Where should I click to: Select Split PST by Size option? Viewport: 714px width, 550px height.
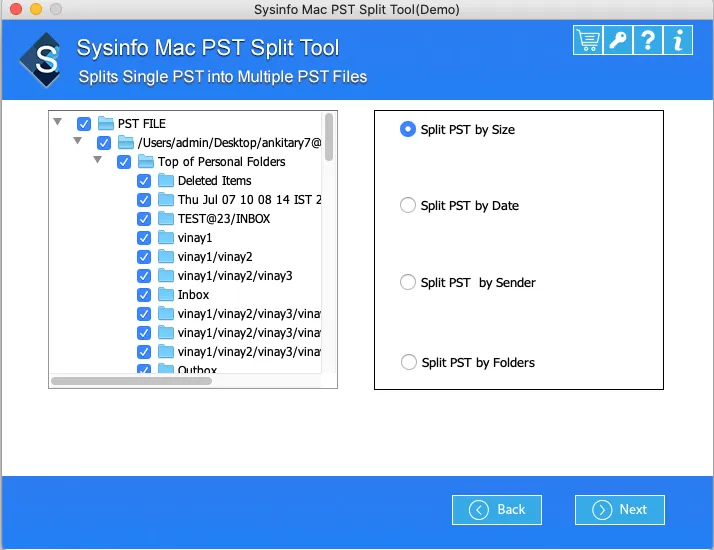click(x=408, y=129)
